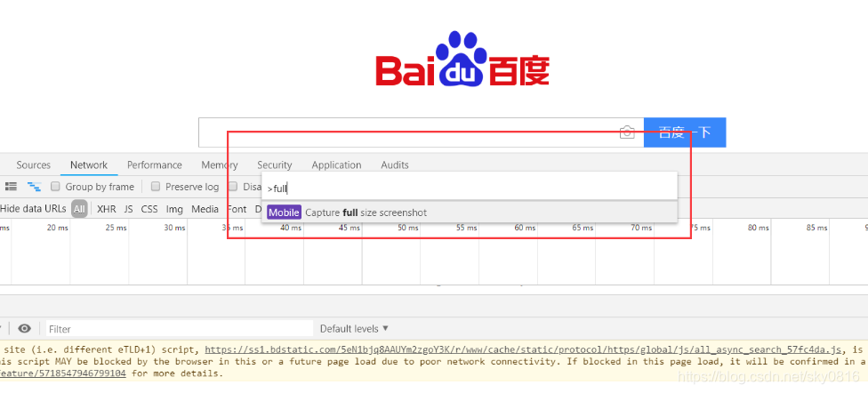Image resolution: width=868 pixels, height=393 pixels.
Task: Select the All request filter
Action: click(x=79, y=209)
